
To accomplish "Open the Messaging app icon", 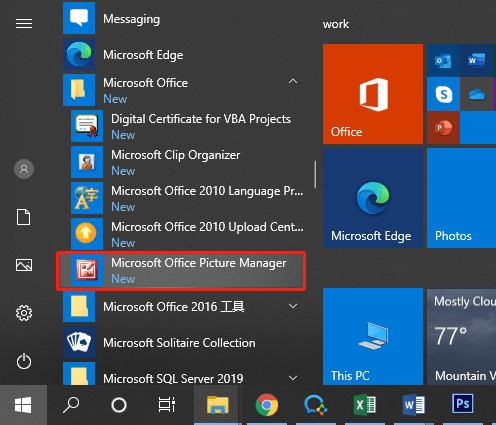I will click(79, 18).
